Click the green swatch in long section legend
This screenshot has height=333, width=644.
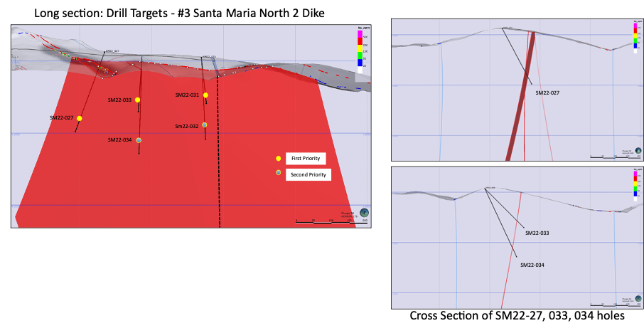pos(360,55)
